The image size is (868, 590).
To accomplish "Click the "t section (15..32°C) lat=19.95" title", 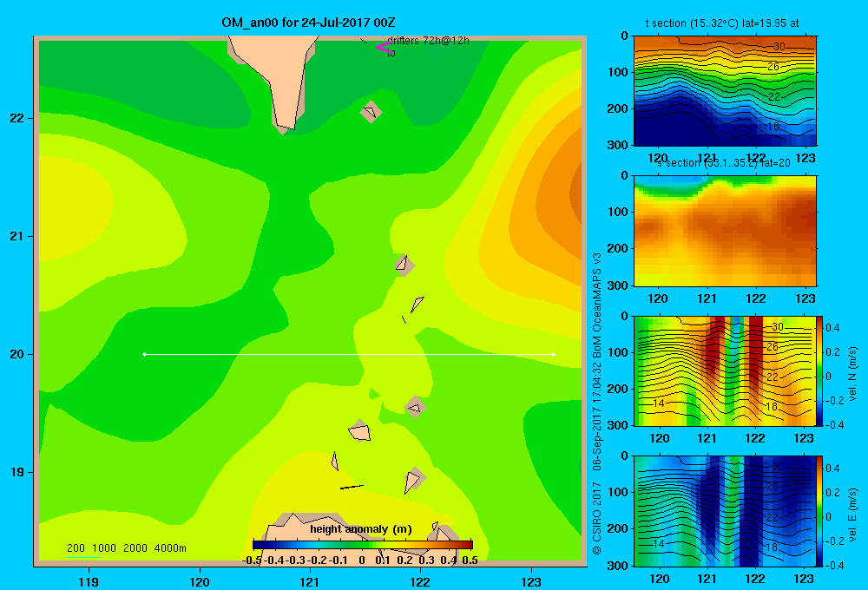I will tap(722, 23).
